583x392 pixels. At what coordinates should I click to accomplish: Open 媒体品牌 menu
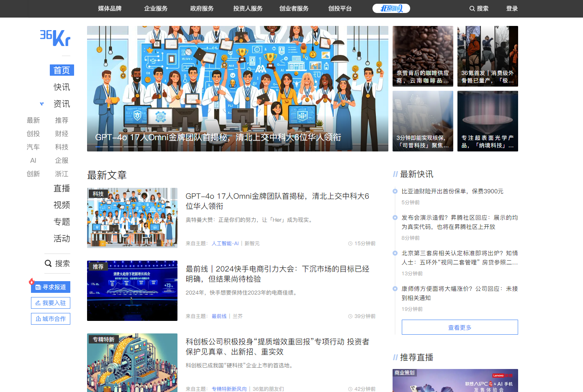(x=110, y=8)
